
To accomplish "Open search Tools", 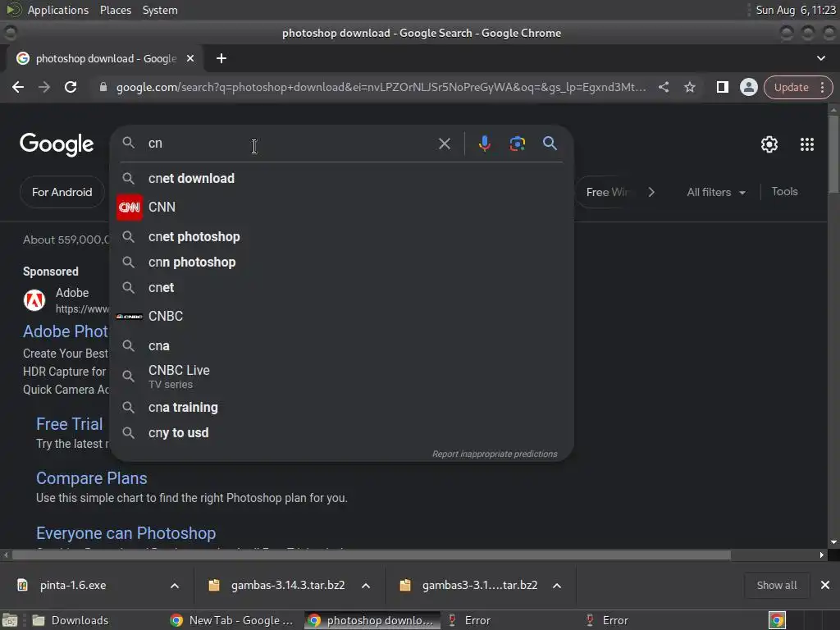I will [x=784, y=191].
